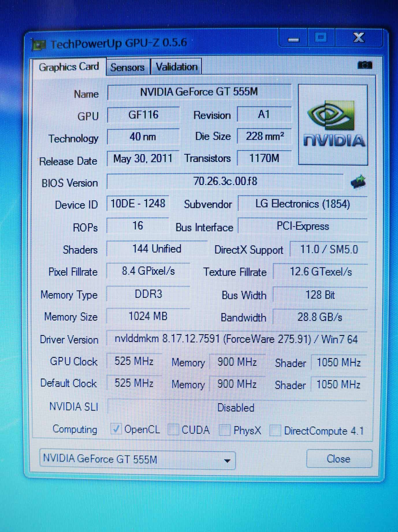
Task: Click the NVIDIA logo image
Action: (x=333, y=125)
